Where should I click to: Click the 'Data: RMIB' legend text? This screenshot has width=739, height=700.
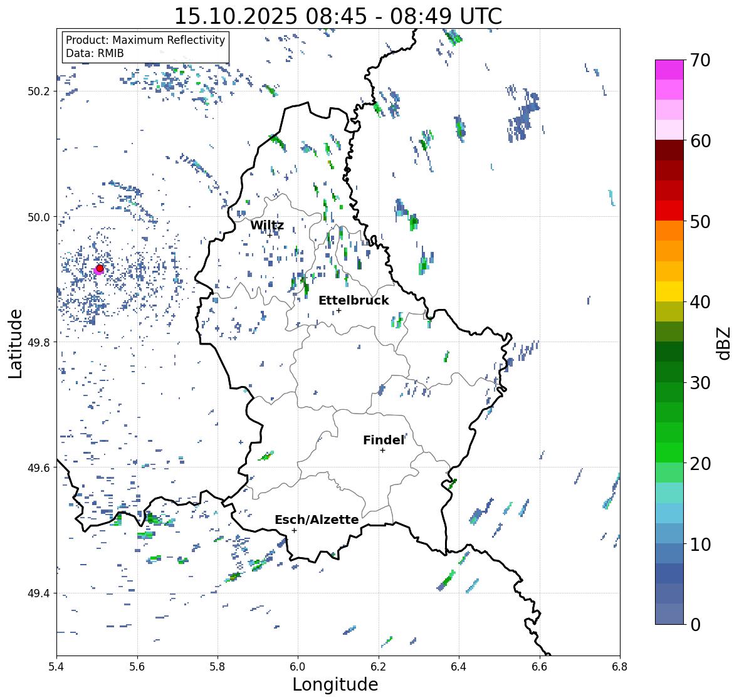pyautogui.click(x=95, y=53)
